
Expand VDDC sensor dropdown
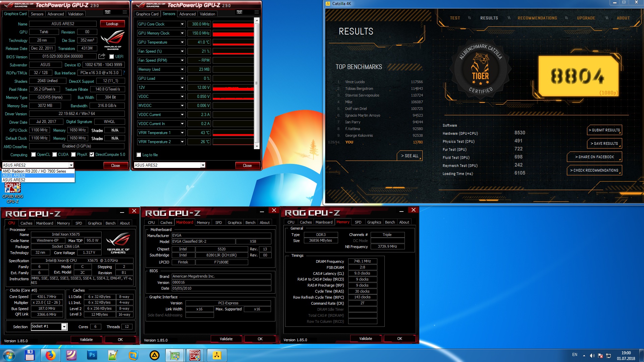tap(182, 97)
